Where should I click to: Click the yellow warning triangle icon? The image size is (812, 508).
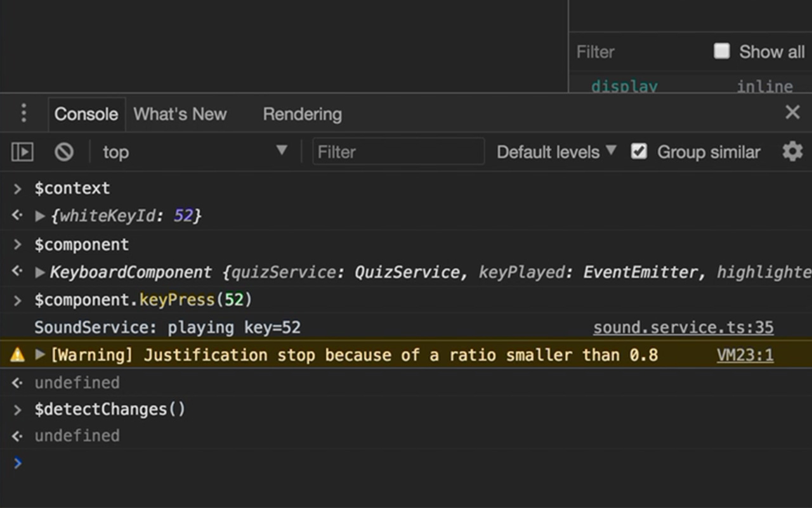point(18,354)
